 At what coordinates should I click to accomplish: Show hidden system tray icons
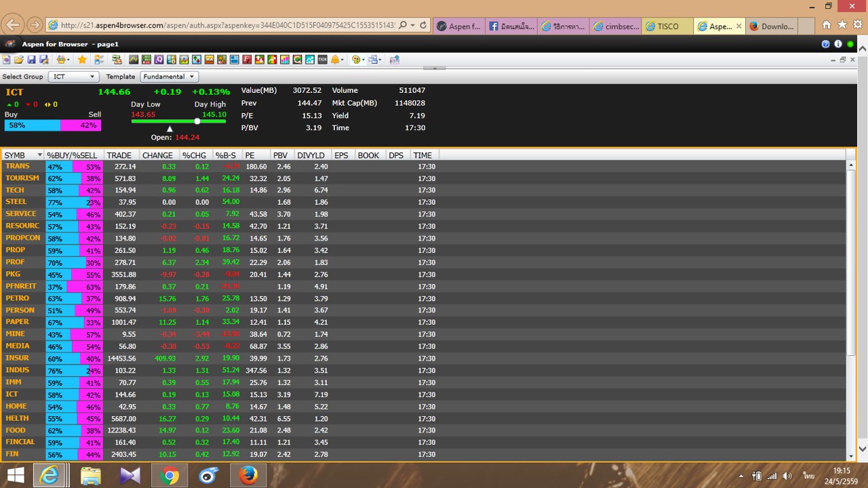coord(741,476)
